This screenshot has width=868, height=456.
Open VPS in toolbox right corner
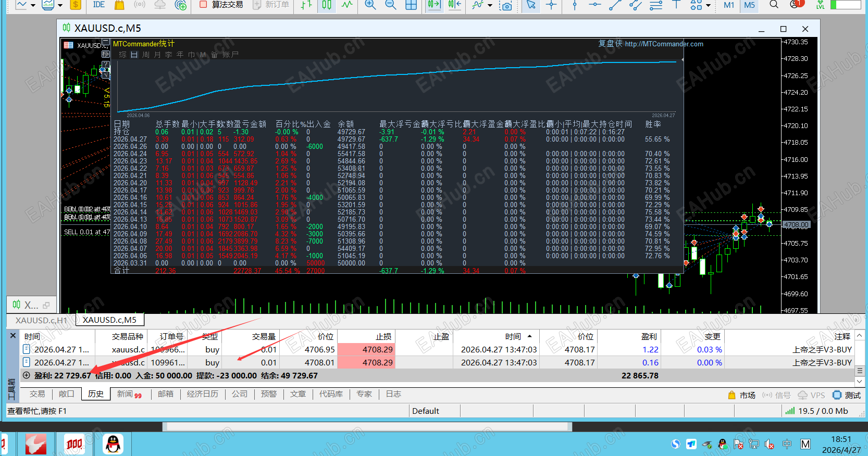click(812, 395)
